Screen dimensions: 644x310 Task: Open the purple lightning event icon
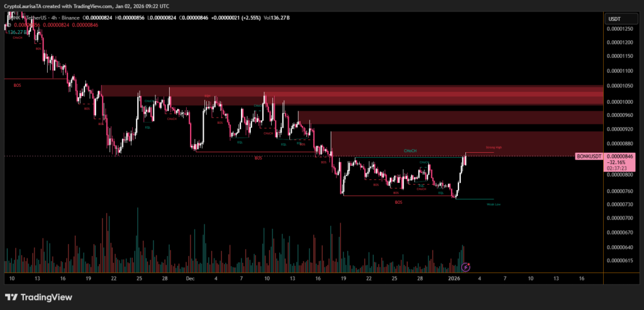(466, 267)
